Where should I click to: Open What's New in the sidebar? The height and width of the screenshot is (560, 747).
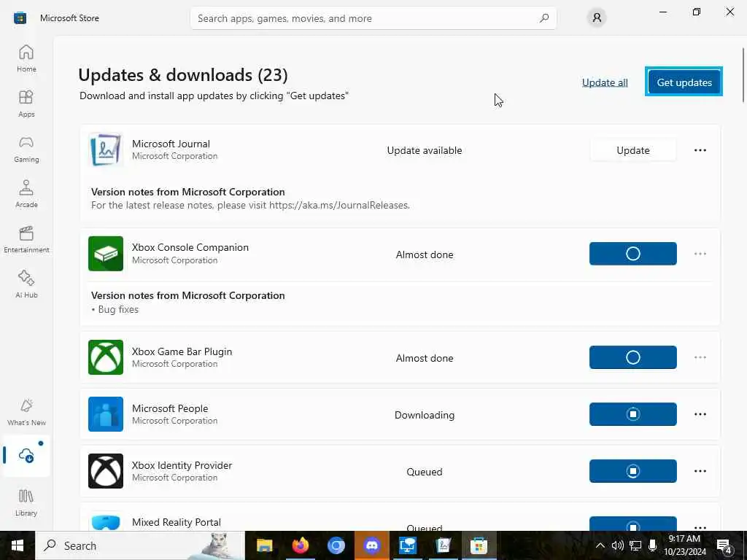[26, 413]
